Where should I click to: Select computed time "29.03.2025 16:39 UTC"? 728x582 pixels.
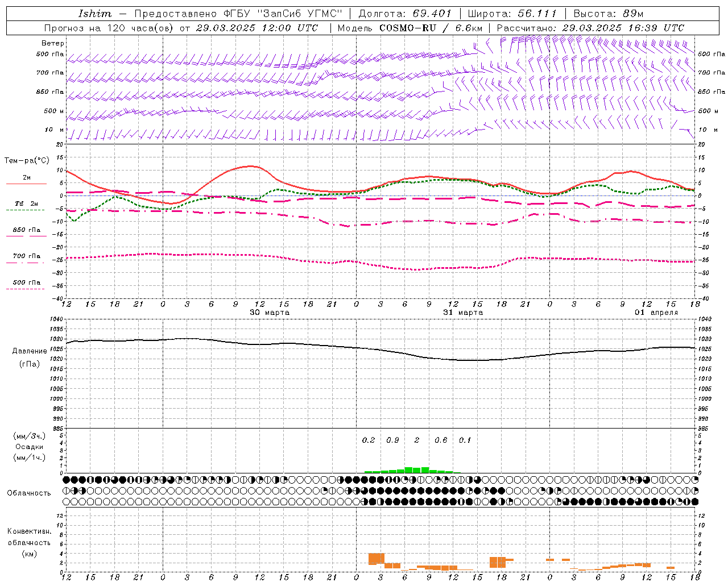click(x=623, y=28)
